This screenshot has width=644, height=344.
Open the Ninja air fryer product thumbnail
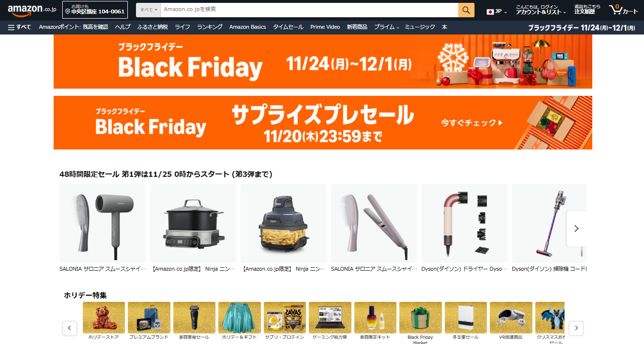(x=283, y=224)
